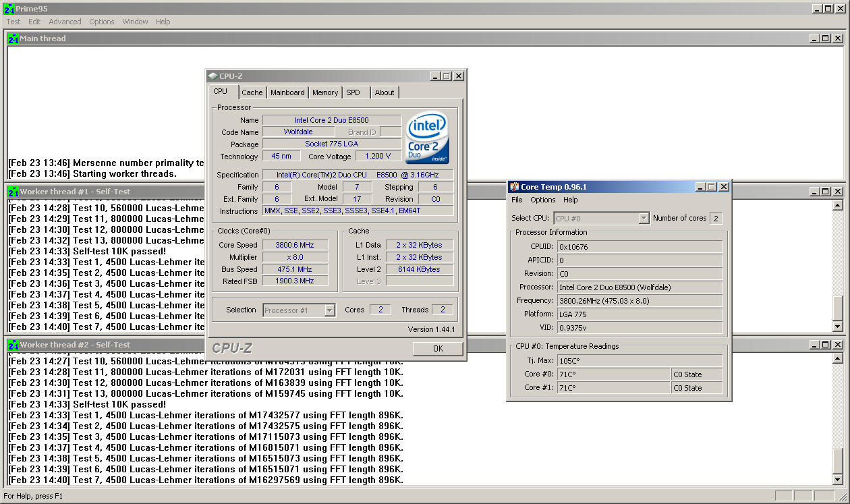The height and width of the screenshot is (504, 850).
Task: Click the Core Speed value 3800.6 MHz
Action: [x=295, y=245]
